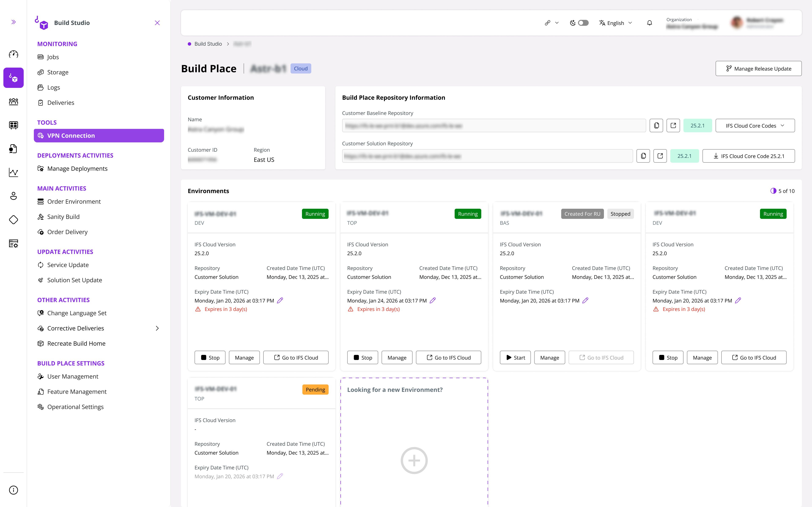Open User Management in Build Place Settings
The height and width of the screenshot is (507, 812).
coord(73,376)
